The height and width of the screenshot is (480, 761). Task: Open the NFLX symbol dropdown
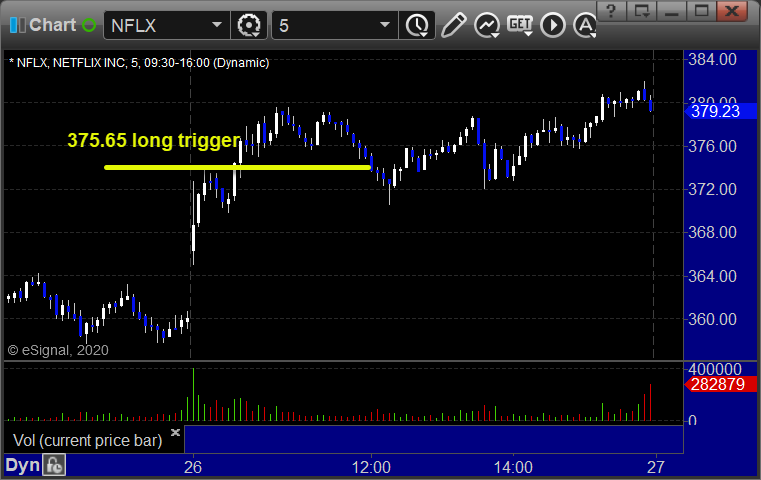(x=216, y=25)
